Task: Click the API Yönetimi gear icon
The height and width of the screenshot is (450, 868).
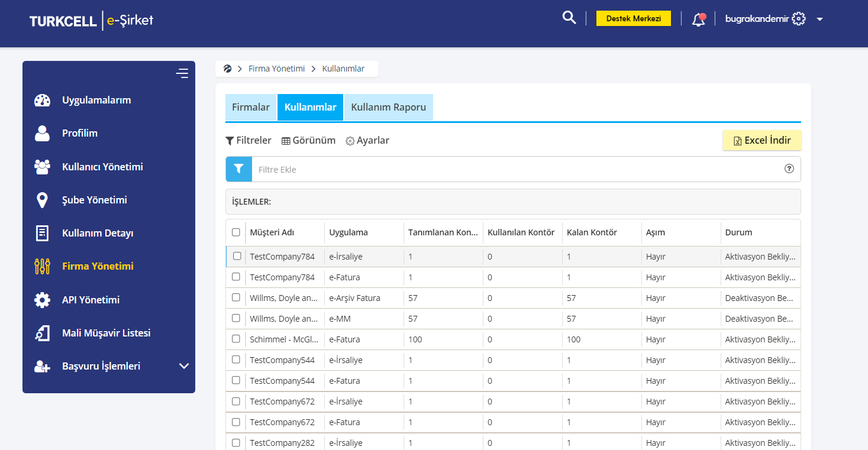Action: click(43, 300)
